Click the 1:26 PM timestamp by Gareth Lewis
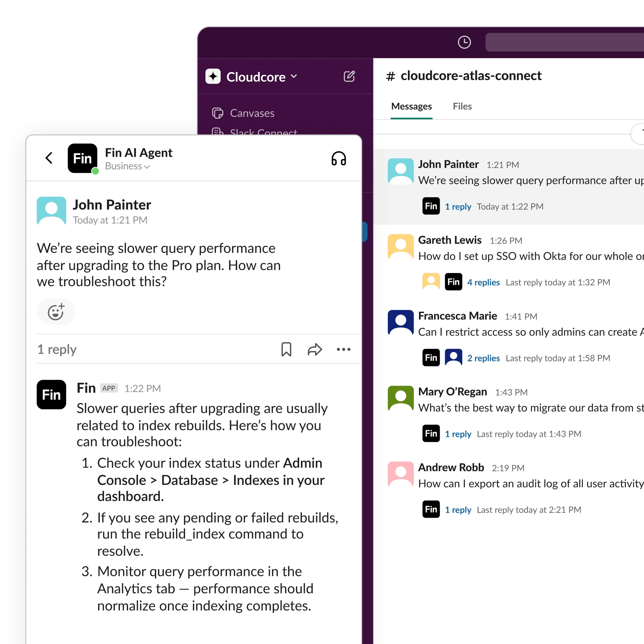644x644 pixels. (506, 241)
